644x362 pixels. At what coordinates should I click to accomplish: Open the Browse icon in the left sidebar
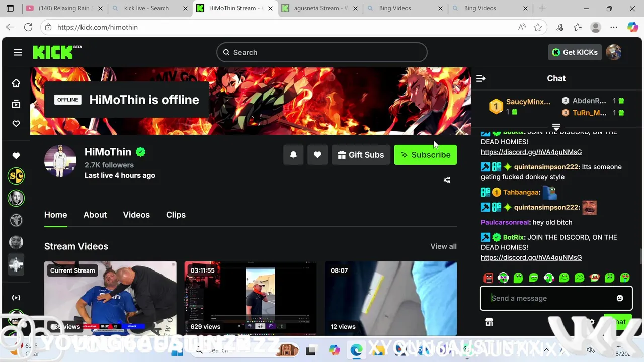coord(16,104)
